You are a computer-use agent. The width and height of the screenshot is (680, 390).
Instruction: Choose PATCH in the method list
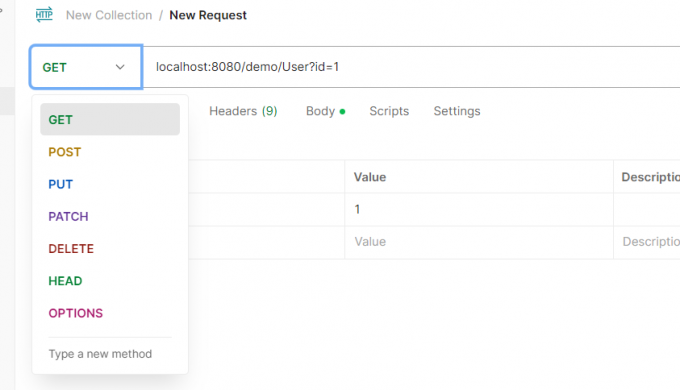coord(110,216)
